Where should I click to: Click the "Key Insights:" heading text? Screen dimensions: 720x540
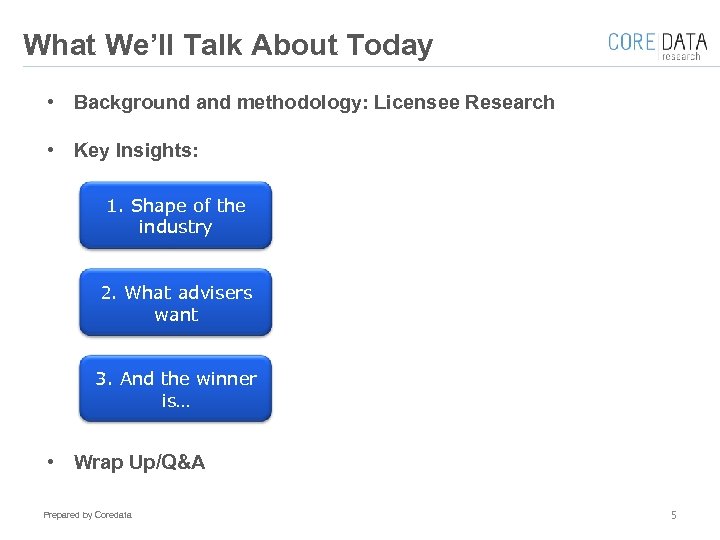pyautogui.click(x=136, y=150)
